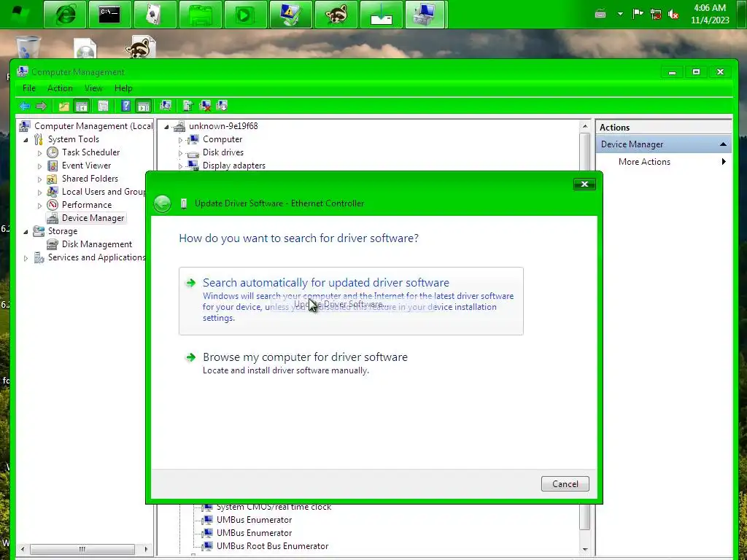The height and width of the screenshot is (560, 747).
Task: Expand the Performance node
Action: [39, 205]
